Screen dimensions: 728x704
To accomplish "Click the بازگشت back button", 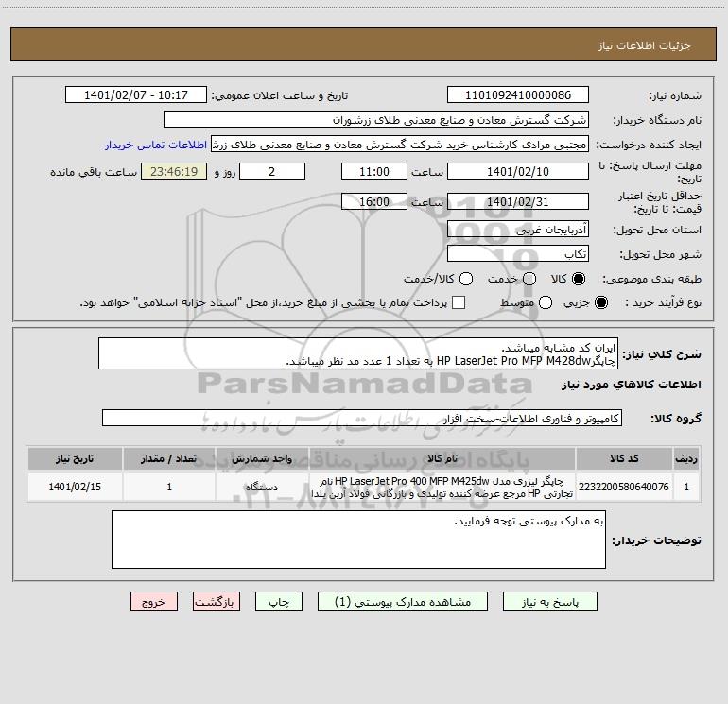I will point(217,602).
